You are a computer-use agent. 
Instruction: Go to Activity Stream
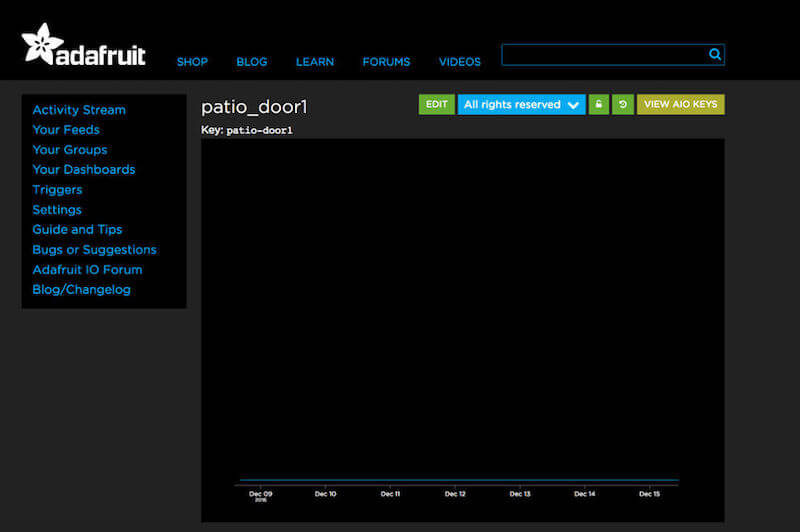[79, 110]
